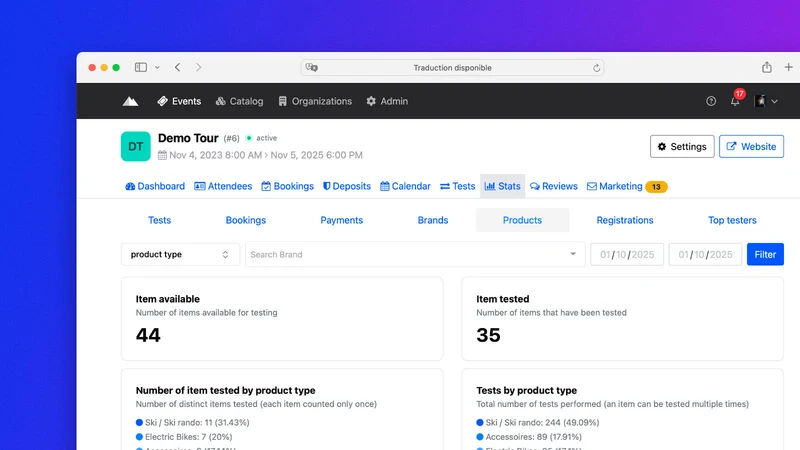Viewport: 800px width, 450px height.
Task: Open the Catalog menu
Action: [x=239, y=101]
